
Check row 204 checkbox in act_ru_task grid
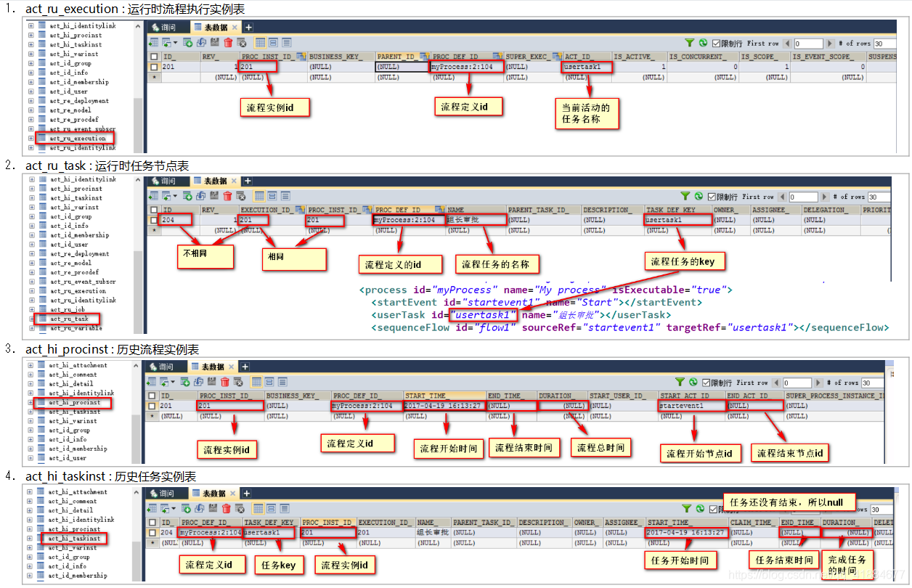pos(154,220)
